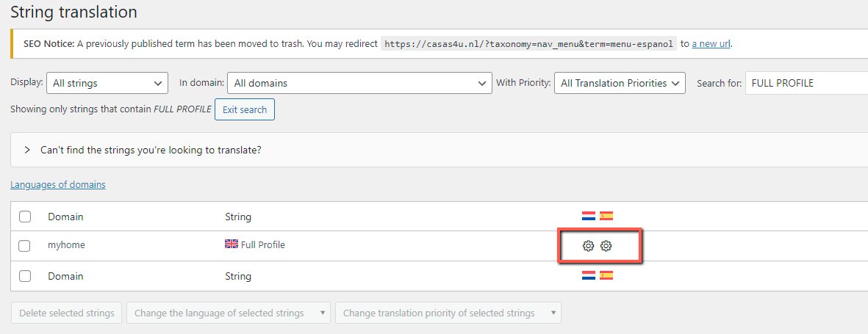Open the Spanish translation gear for Full Profile
868x334 pixels.
(x=606, y=245)
